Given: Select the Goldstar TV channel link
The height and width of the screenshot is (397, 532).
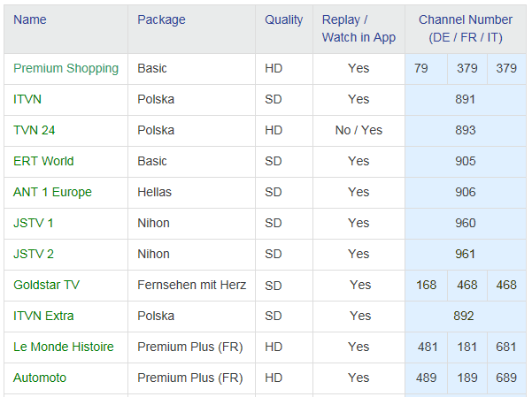Looking at the screenshot, I should click(x=46, y=285).
